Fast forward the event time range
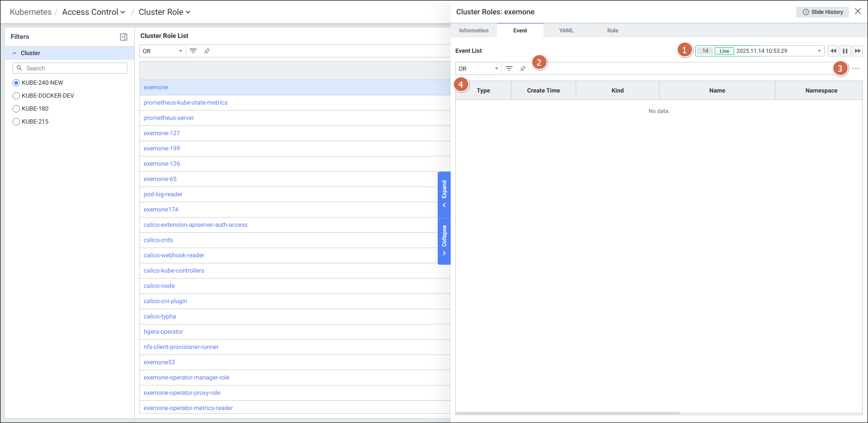 point(857,51)
